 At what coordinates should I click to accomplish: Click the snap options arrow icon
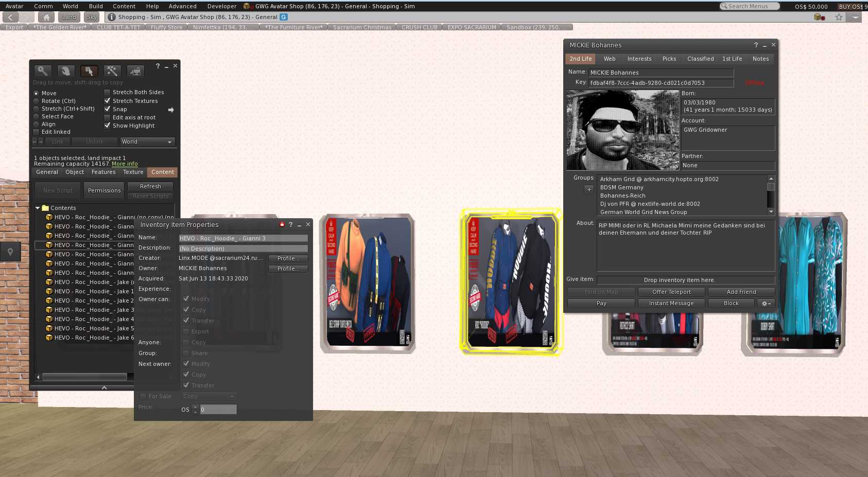point(171,110)
